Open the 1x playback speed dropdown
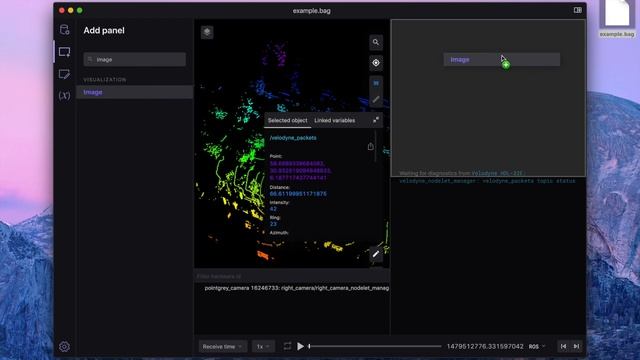 click(263, 347)
